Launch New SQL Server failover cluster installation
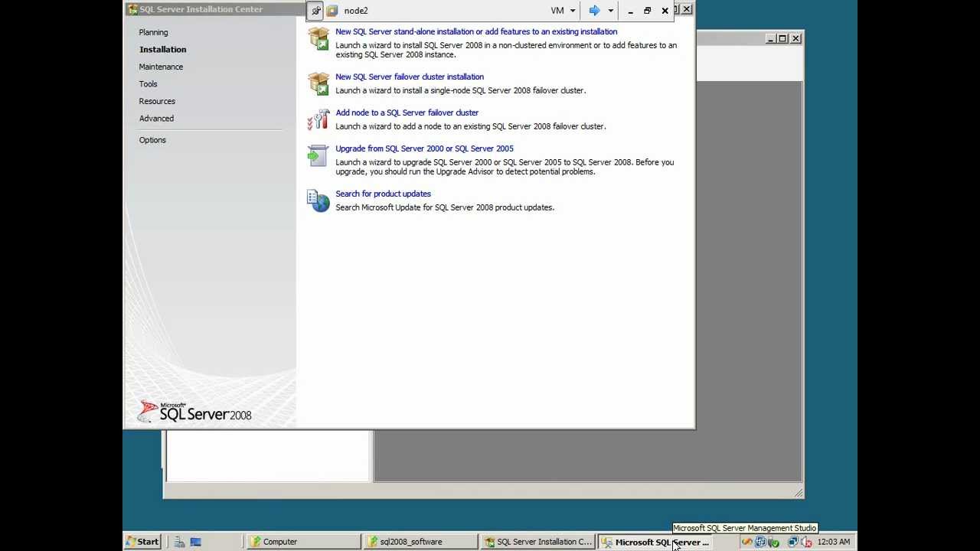The image size is (980, 551). click(x=410, y=77)
